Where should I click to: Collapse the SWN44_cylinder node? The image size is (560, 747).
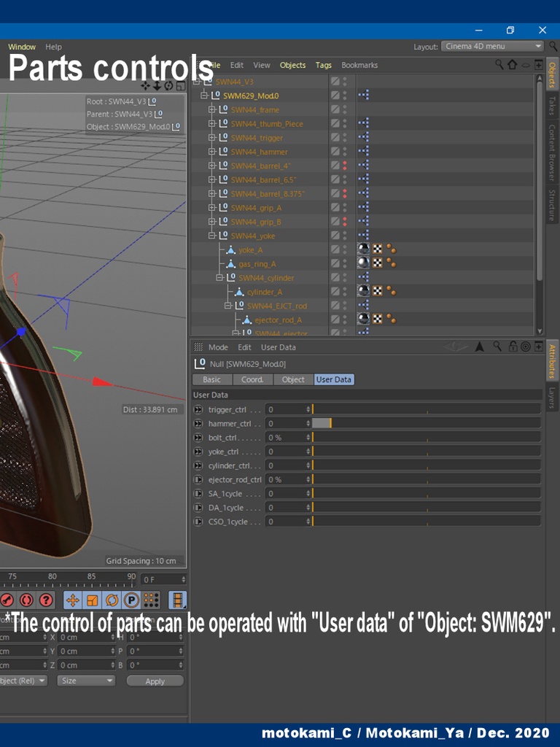click(219, 277)
